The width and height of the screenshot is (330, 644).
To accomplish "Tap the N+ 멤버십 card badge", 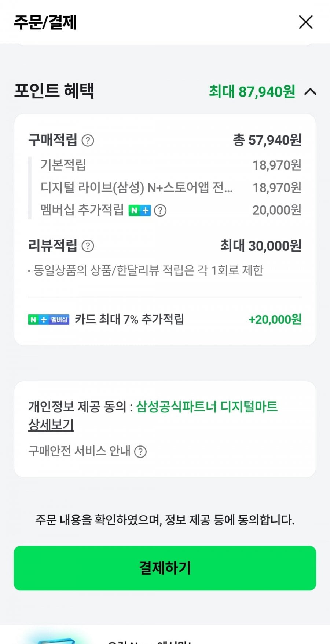I will click(48, 320).
